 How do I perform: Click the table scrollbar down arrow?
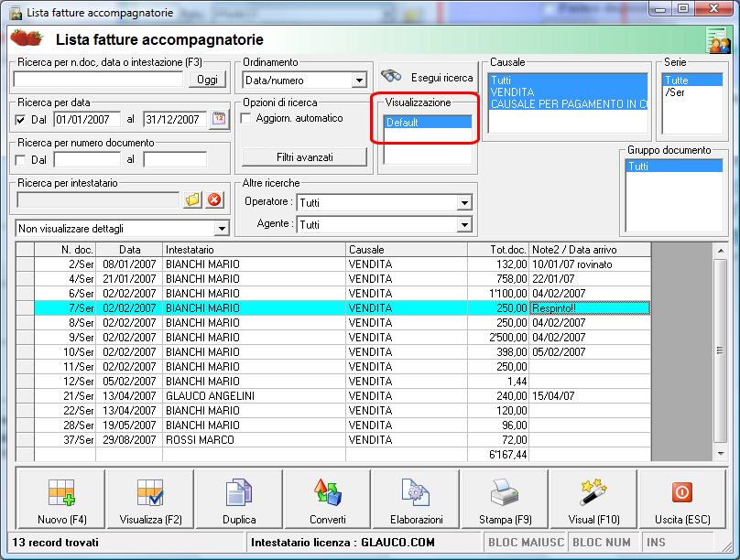[x=720, y=454]
